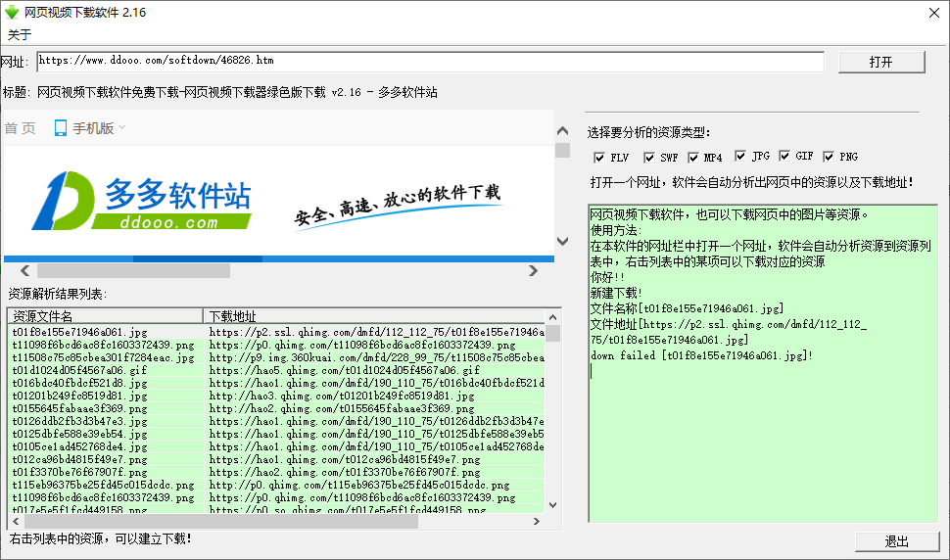Click the 打开 button

click(880, 62)
